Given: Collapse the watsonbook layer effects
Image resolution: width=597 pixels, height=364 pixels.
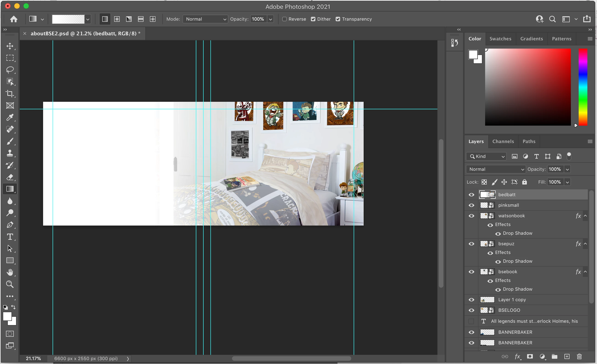Looking at the screenshot, I should 585,216.
